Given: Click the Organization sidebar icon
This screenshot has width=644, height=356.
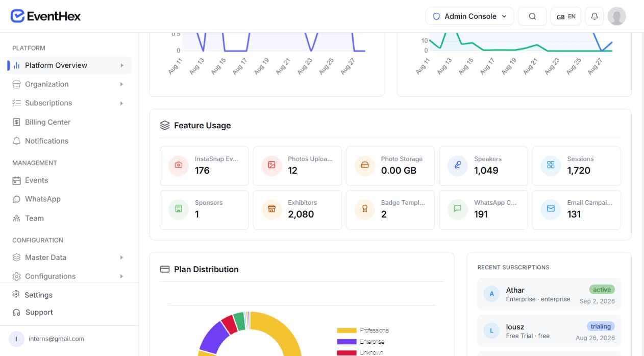Looking at the screenshot, I should 17,84.
